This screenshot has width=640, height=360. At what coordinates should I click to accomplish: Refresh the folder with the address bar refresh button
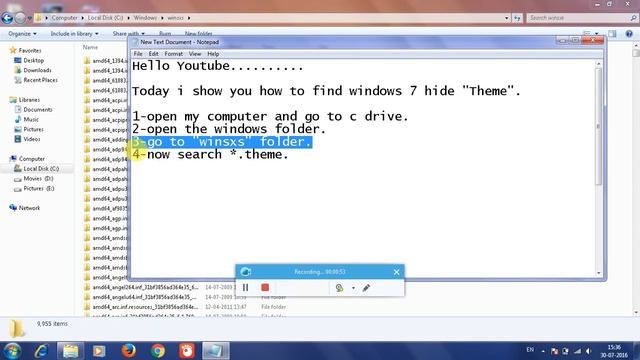(517, 18)
